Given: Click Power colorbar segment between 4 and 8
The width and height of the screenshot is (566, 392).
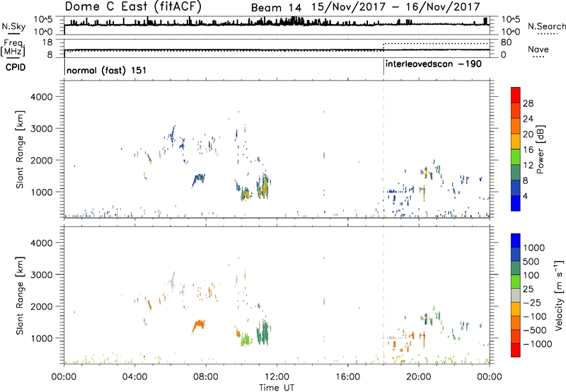Looking at the screenshot, I should [516, 188].
